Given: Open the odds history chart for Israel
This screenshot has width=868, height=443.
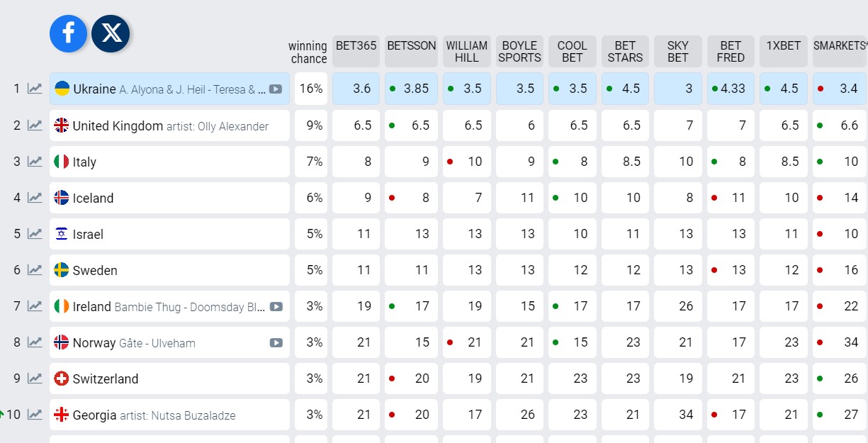Looking at the screenshot, I should tap(34, 234).
